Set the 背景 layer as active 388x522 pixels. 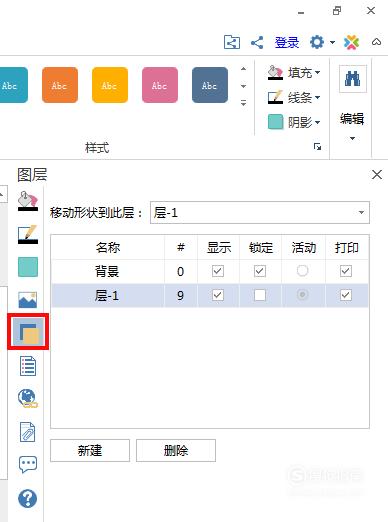pos(303,271)
